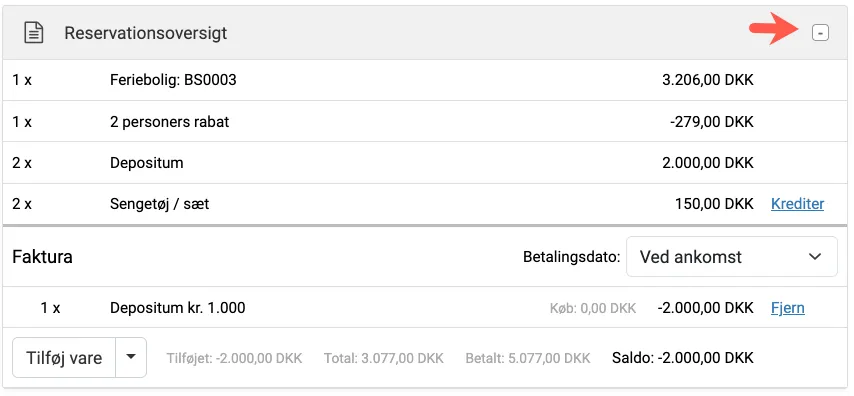The image size is (854, 396).
Task: Select the 2 personers rabat row
Action: tap(424, 121)
